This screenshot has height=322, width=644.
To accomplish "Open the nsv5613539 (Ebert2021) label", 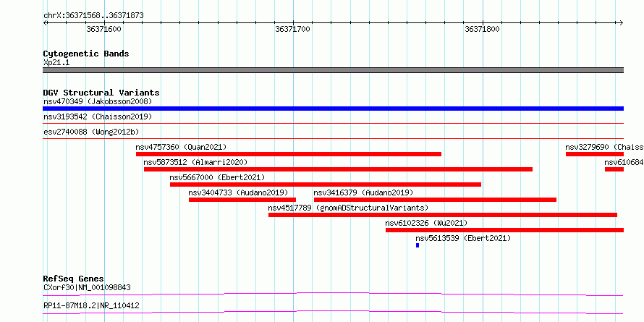I will [463, 238].
